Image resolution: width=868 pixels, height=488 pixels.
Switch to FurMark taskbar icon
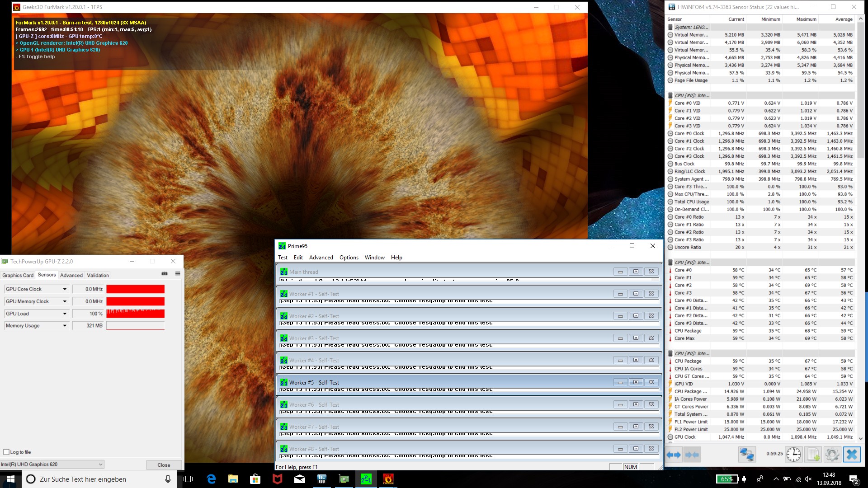388,479
